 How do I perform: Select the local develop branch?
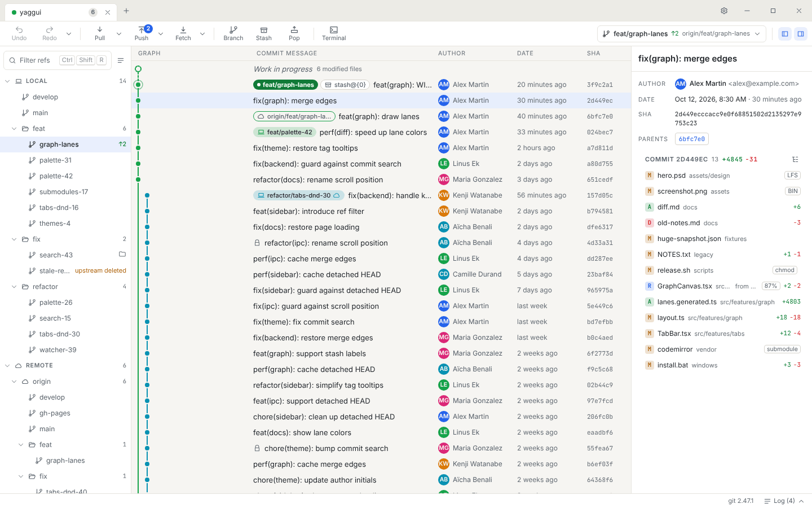(65, 97)
